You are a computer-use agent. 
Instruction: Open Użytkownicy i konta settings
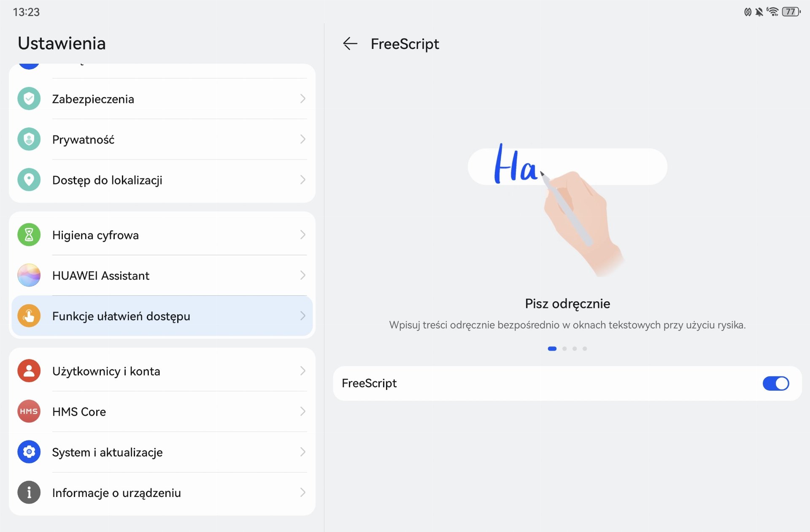162,371
